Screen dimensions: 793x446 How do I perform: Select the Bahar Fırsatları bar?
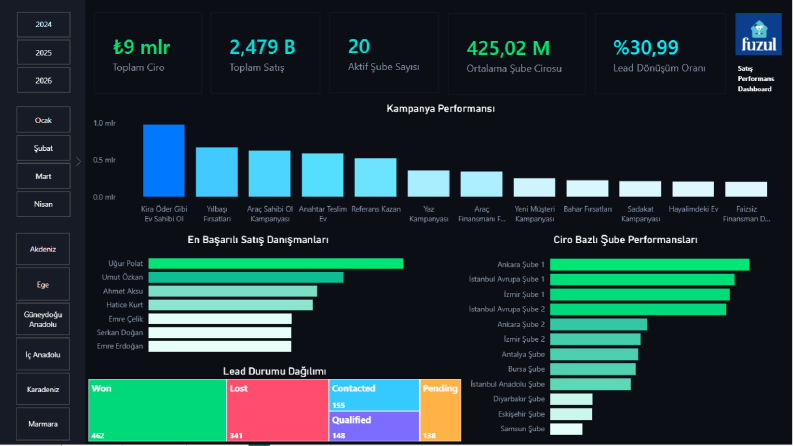587,188
